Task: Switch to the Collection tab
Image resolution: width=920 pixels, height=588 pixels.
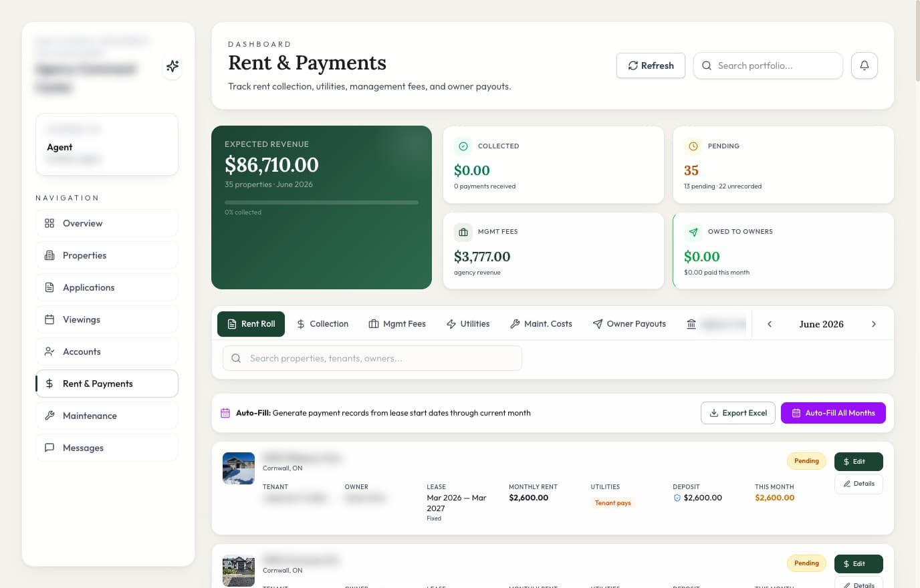Action: point(322,324)
